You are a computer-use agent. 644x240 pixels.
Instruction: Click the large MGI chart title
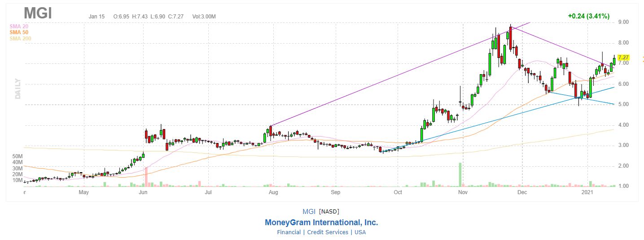[38, 13]
